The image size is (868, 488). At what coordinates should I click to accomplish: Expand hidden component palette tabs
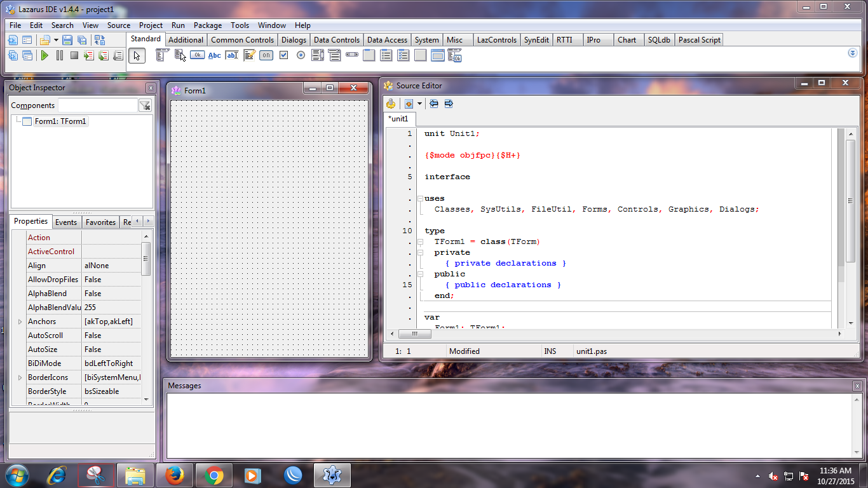853,53
